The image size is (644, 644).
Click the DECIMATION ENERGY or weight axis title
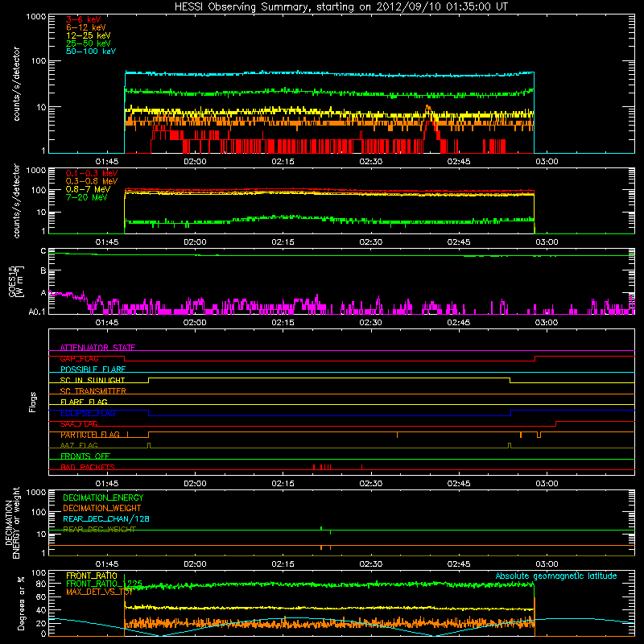point(12,522)
